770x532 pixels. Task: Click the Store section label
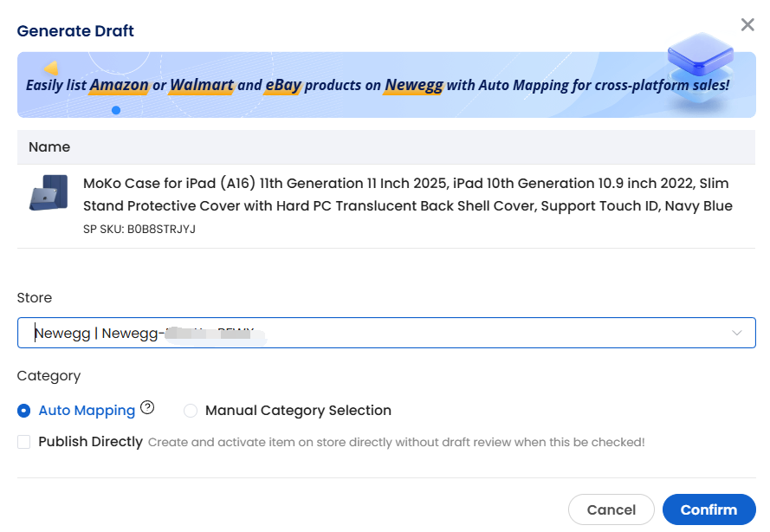pos(35,298)
